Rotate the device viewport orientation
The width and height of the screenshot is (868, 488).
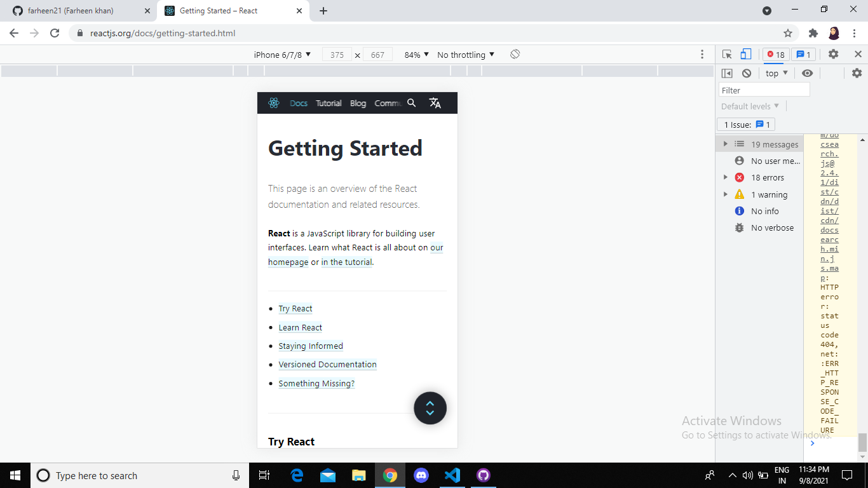[515, 55]
